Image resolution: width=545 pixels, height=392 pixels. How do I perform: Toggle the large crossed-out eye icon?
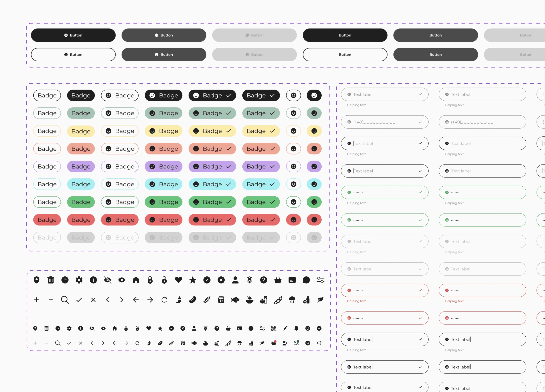coord(107,280)
